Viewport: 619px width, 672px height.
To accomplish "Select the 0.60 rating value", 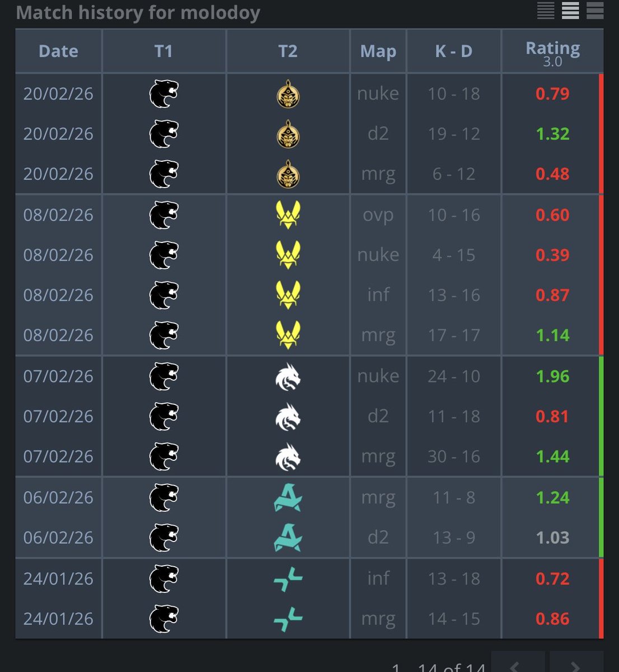I will pyautogui.click(x=552, y=215).
